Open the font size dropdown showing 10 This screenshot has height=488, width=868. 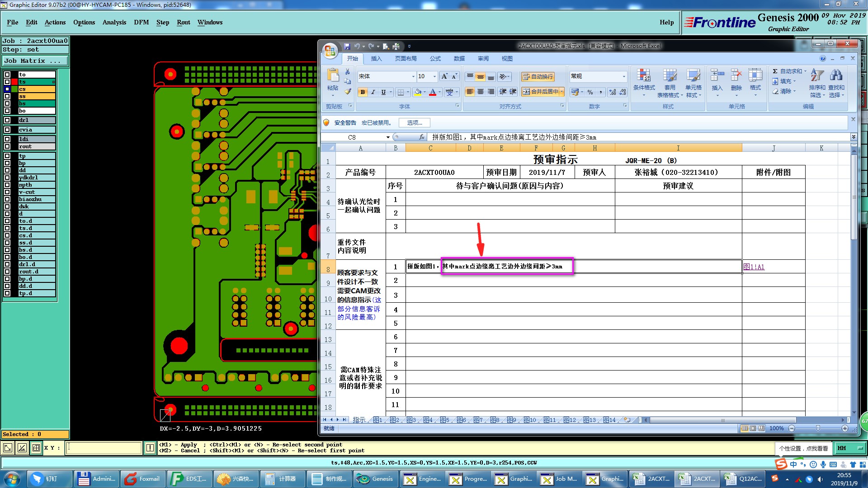coord(434,76)
